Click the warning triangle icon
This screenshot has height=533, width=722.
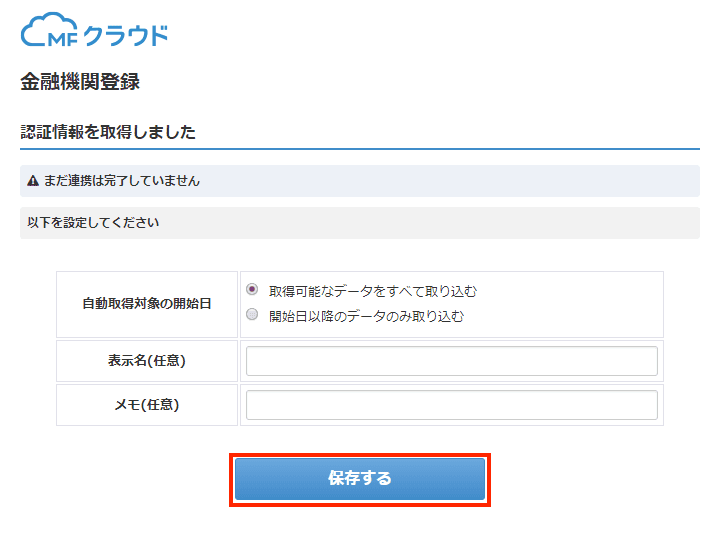coord(33,181)
